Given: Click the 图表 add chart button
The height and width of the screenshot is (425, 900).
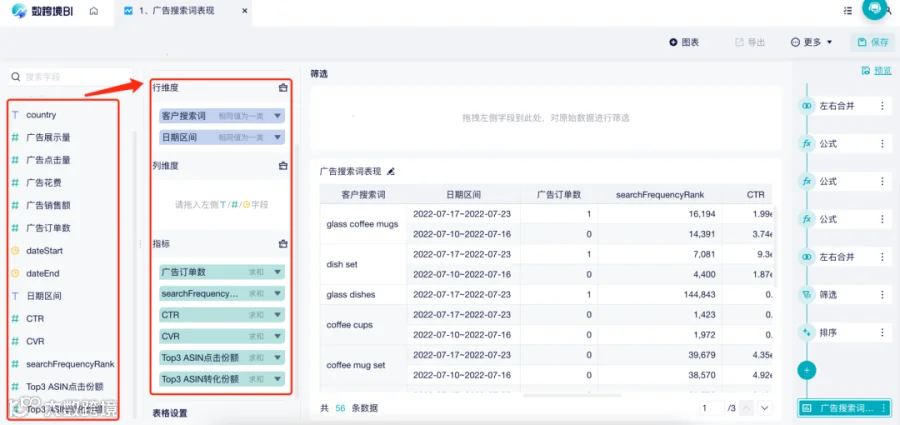Looking at the screenshot, I should tap(684, 42).
